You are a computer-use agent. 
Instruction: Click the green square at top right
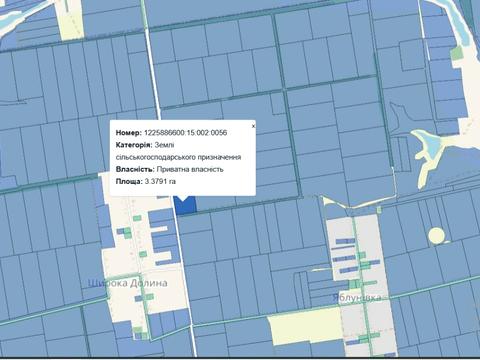(457, 53)
